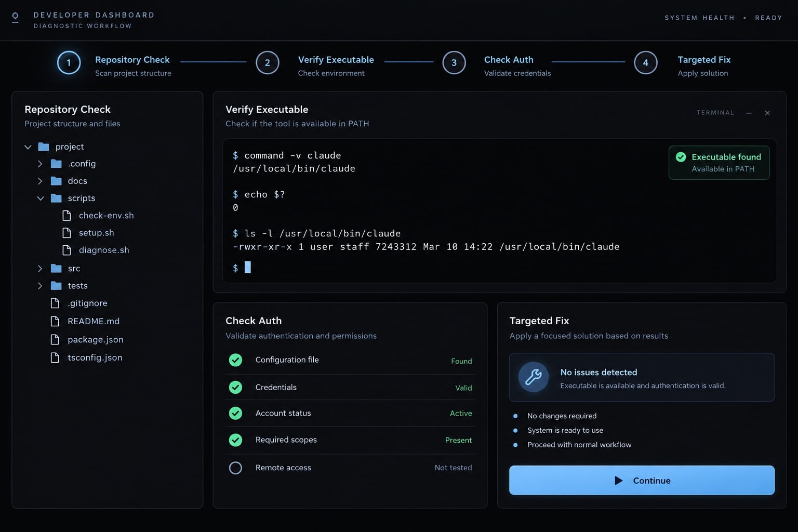Go to step 3 Check Auth
The height and width of the screenshot is (532, 798).
(454, 63)
